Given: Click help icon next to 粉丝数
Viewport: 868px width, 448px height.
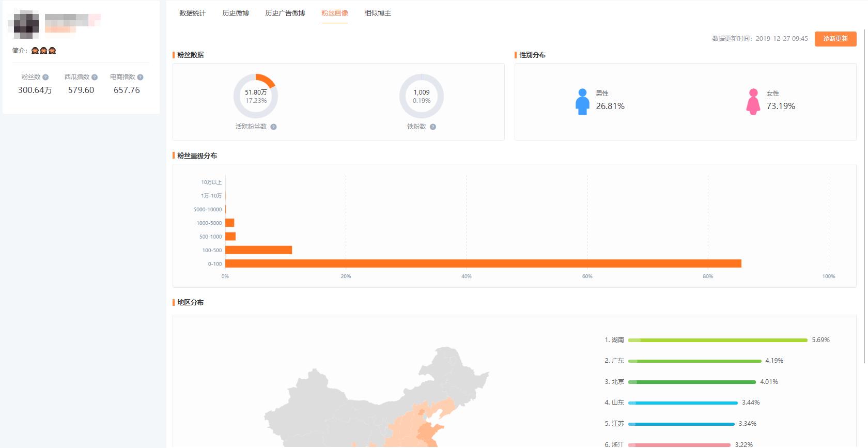Looking at the screenshot, I should [45, 77].
